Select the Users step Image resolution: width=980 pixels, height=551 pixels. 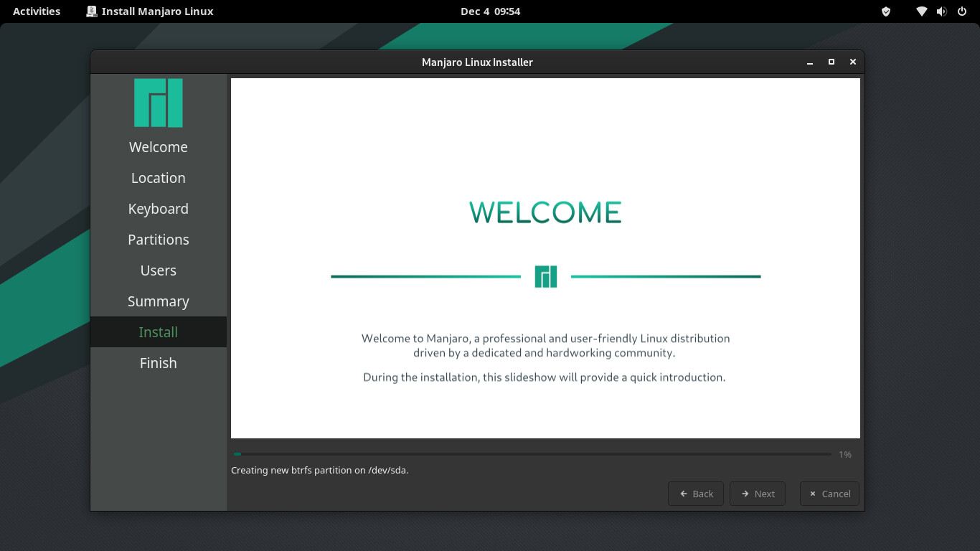pyautogui.click(x=158, y=270)
